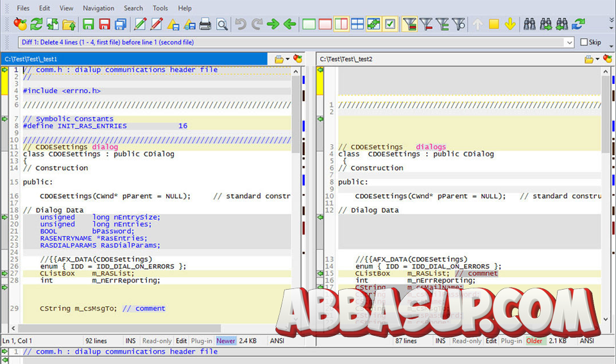Open the print preview magnifier icon
Image resolution: width=616 pixels, height=364 pixels.
pos(222,24)
